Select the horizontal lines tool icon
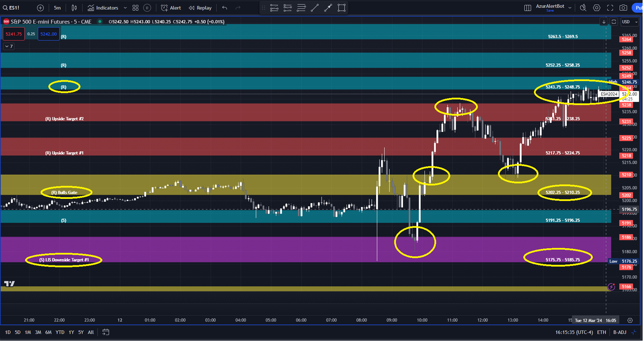The image size is (644, 341). [x=301, y=8]
